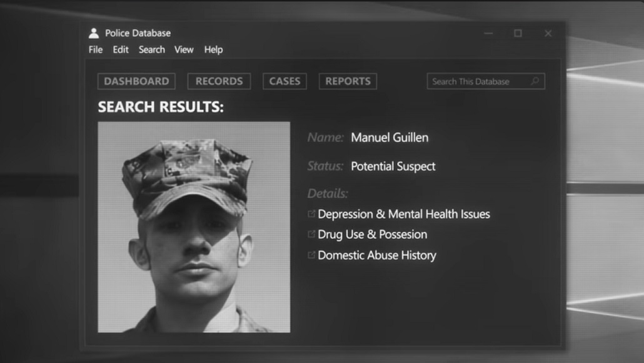Image resolution: width=644 pixels, height=363 pixels.
Task: Go to the DASHBOARD section
Action: coord(136,81)
